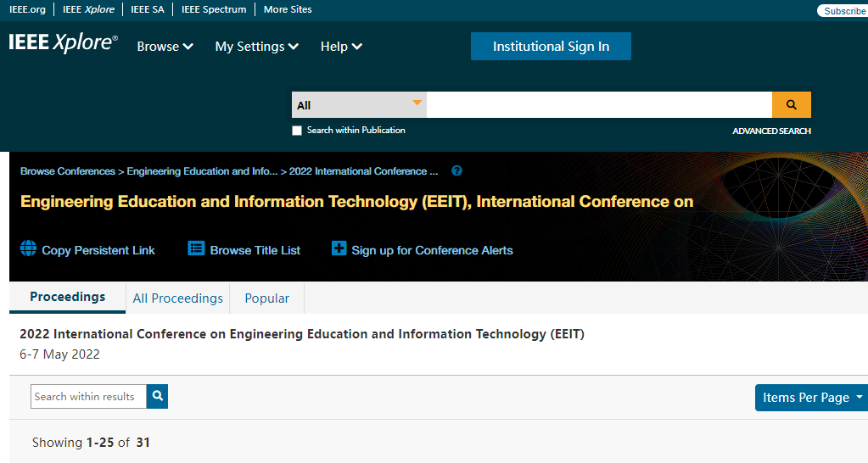The height and width of the screenshot is (463, 868).
Task: Click the help question mark icon in breadcrumb
Action: tap(456, 171)
